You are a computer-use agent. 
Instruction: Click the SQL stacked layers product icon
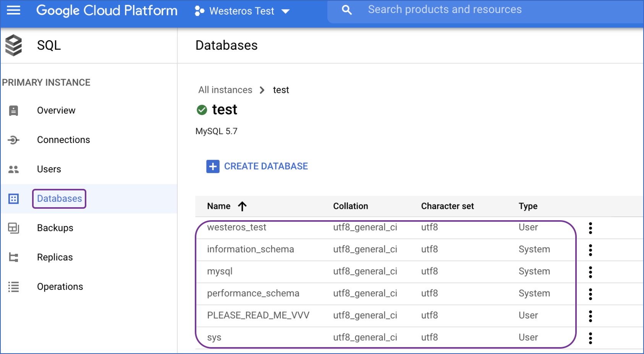coord(14,45)
